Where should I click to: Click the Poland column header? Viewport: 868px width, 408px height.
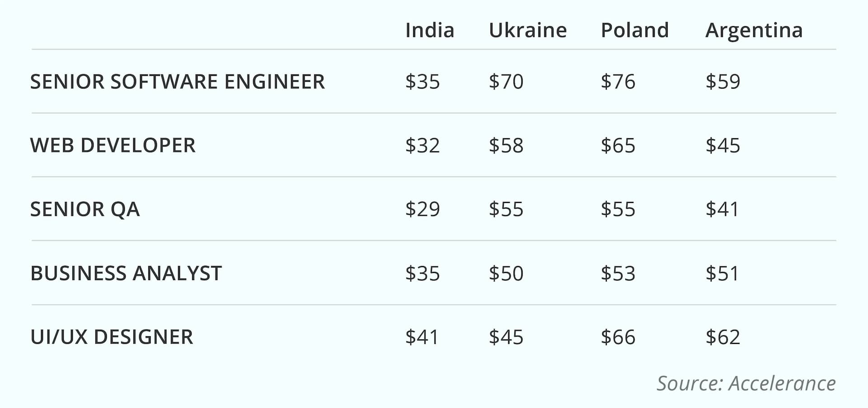(x=635, y=30)
